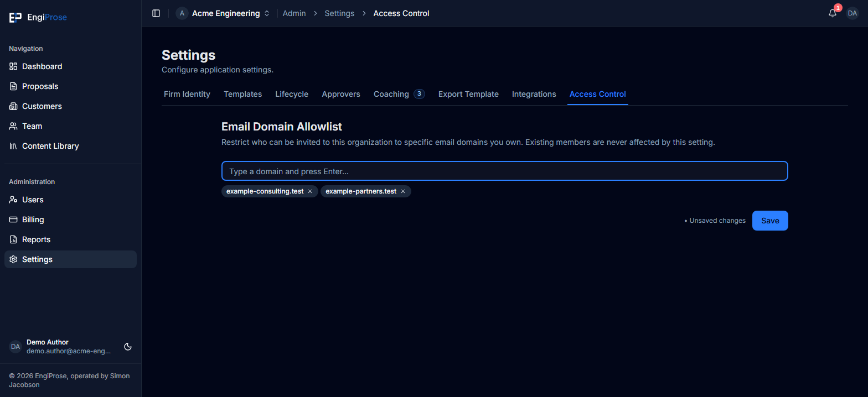Click the Acme Engineering 'A' avatar

(x=182, y=13)
